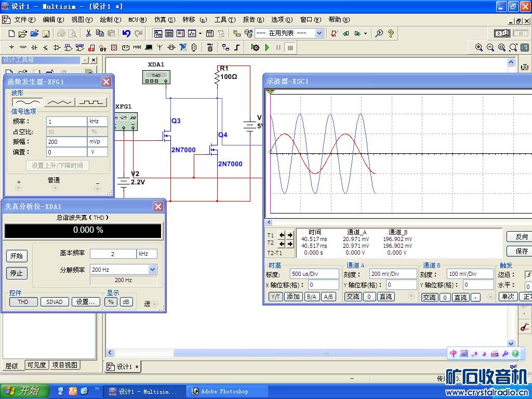The image size is (532, 399).
Task: Switch to the 可见度 visibility tab
Action: click(x=37, y=365)
